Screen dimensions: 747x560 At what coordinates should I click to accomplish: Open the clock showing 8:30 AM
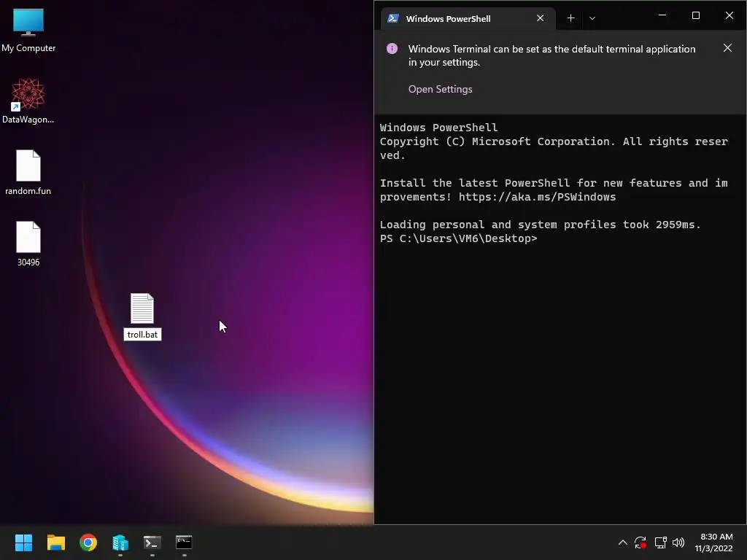point(713,542)
